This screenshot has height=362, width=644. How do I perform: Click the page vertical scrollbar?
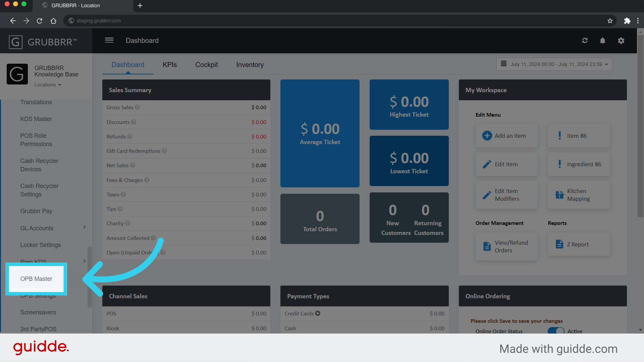pos(640,126)
